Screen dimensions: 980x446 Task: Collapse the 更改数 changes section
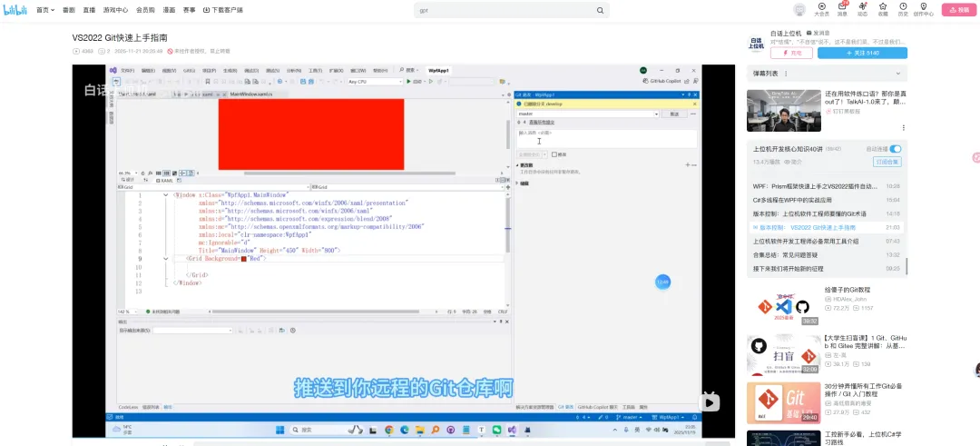click(518, 165)
